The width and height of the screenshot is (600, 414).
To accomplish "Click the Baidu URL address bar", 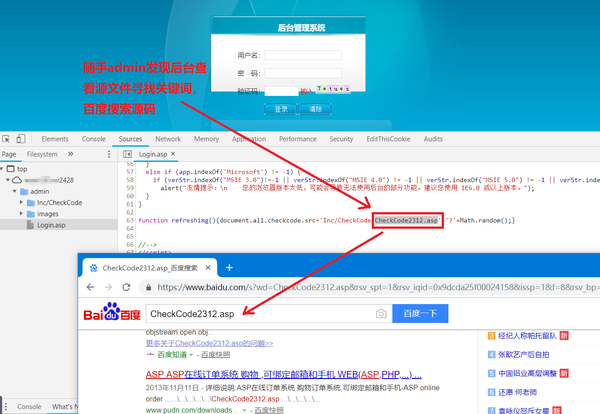I will (371, 287).
